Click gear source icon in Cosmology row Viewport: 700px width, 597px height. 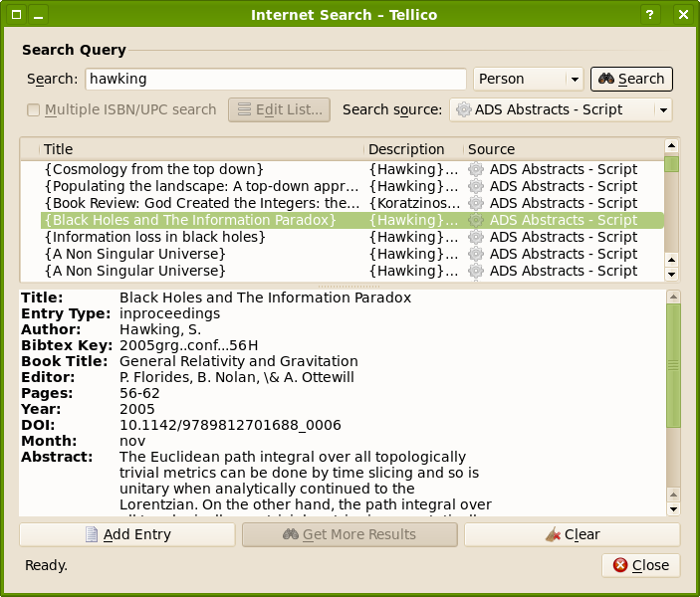[x=476, y=169]
